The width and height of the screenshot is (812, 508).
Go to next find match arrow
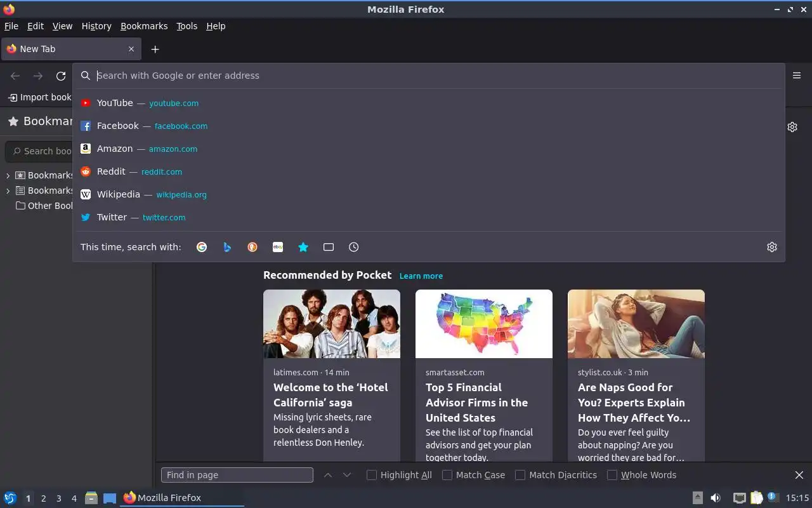click(347, 475)
